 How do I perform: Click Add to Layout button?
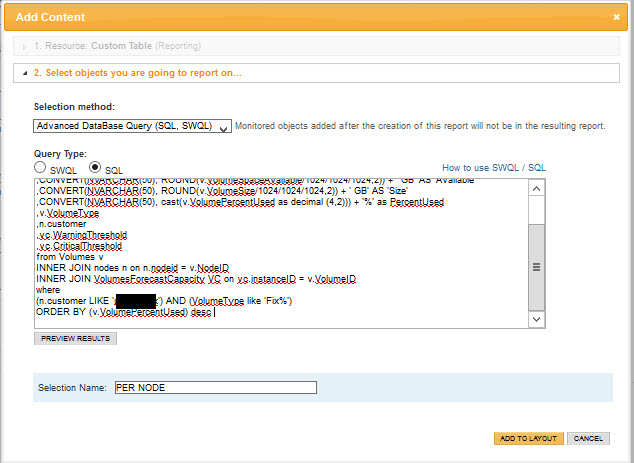tap(528, 438)
